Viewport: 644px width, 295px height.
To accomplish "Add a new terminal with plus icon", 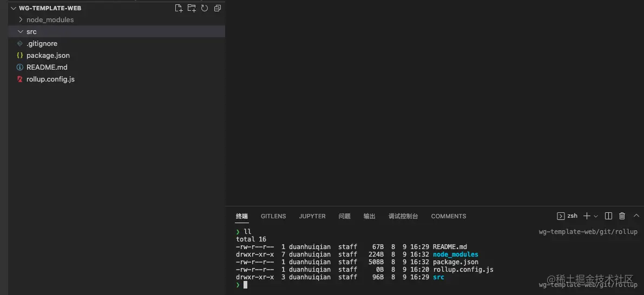I will (x=587, y=216).
